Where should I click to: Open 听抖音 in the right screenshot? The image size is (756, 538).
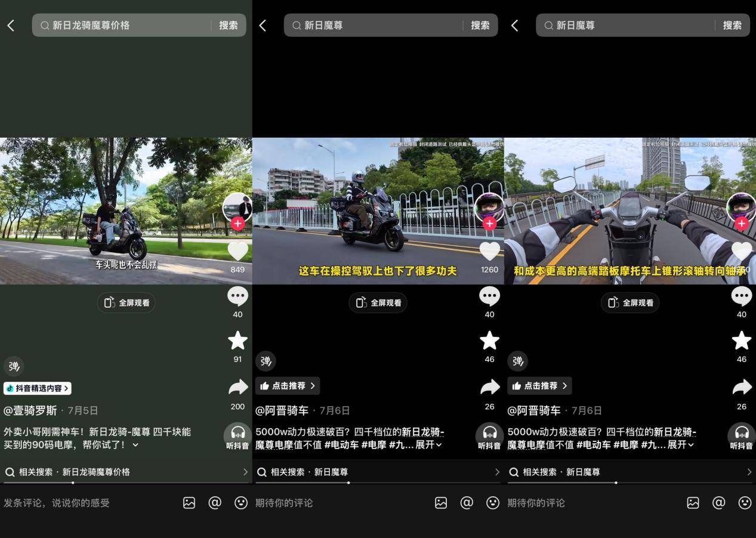tap(742, 437)
